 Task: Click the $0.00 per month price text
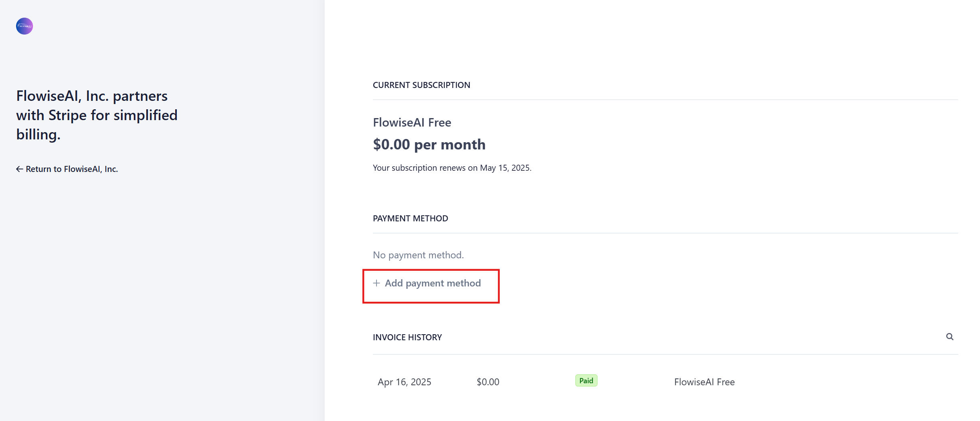point(429,145)
